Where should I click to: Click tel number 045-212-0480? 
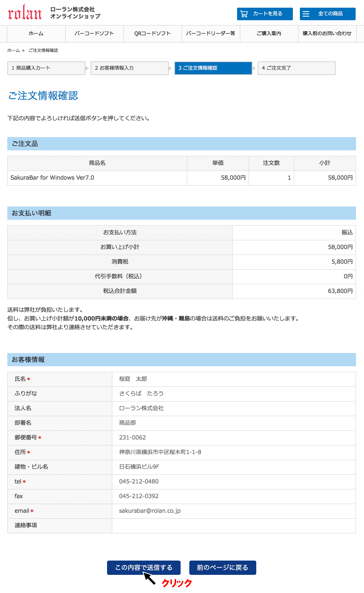tap(139, 481)
